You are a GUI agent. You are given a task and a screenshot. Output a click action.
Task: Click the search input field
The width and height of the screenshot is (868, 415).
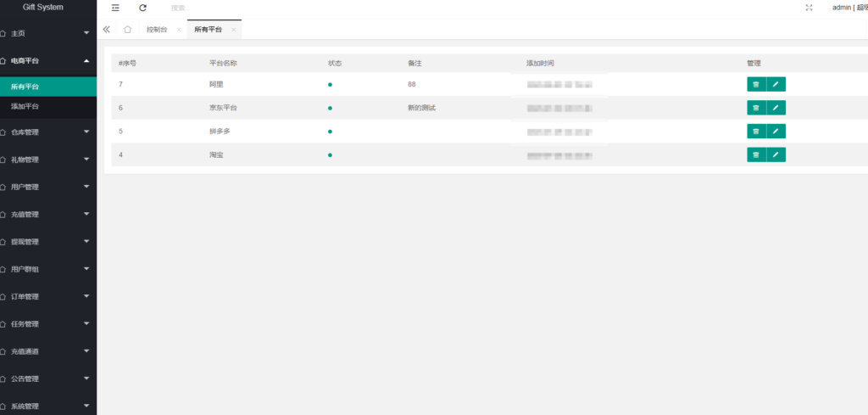220,8
